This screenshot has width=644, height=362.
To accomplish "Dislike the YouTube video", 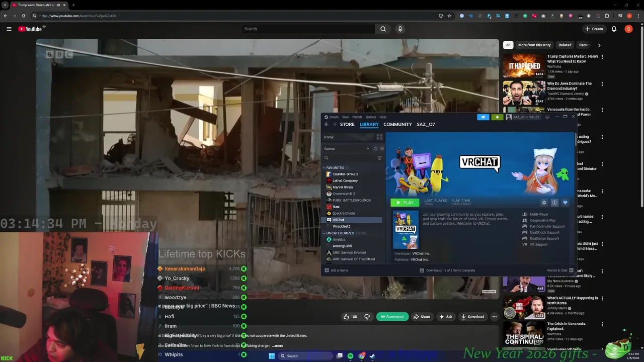I will coord(367,317).
